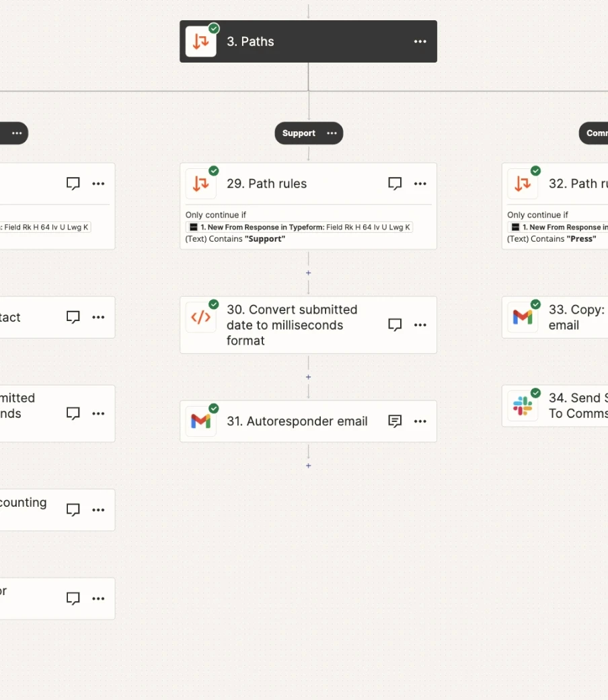
Task: Click the Typeform field condition pill in step 29
Action: (x=299, y=228)
